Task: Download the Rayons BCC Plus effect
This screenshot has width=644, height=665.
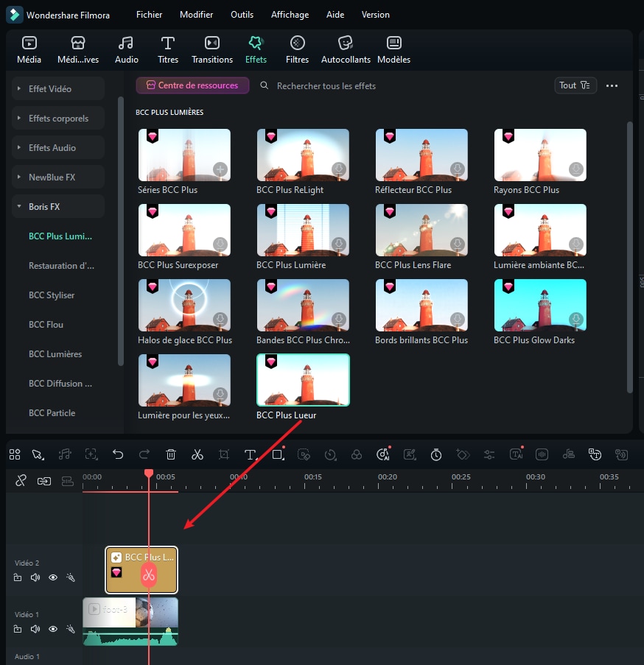Action: point(575,169)
